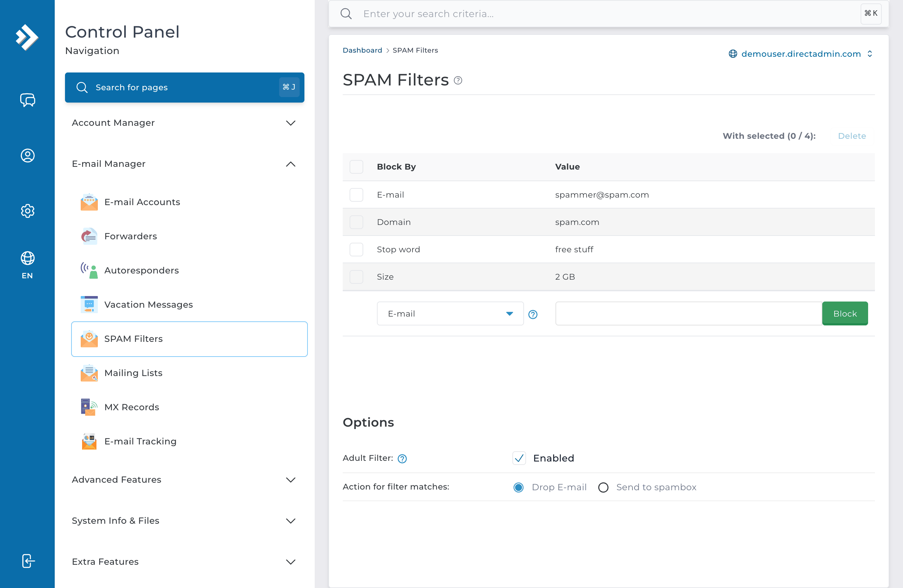Viewport: 903px width, 588px height.
Task: Expand the Advanced Features section
Action: [x=184, y=480]
